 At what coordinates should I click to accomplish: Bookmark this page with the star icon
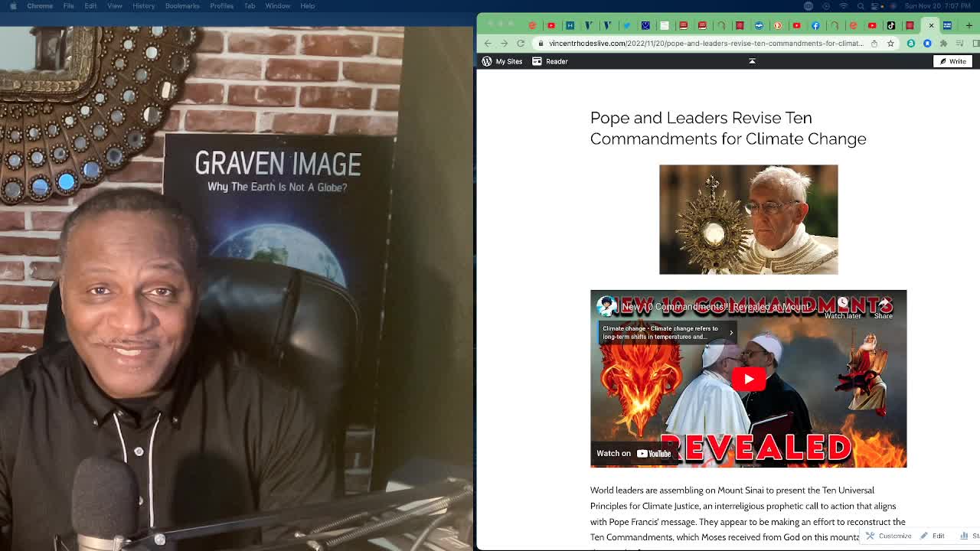pyautogui.click(x=890, y=44)
